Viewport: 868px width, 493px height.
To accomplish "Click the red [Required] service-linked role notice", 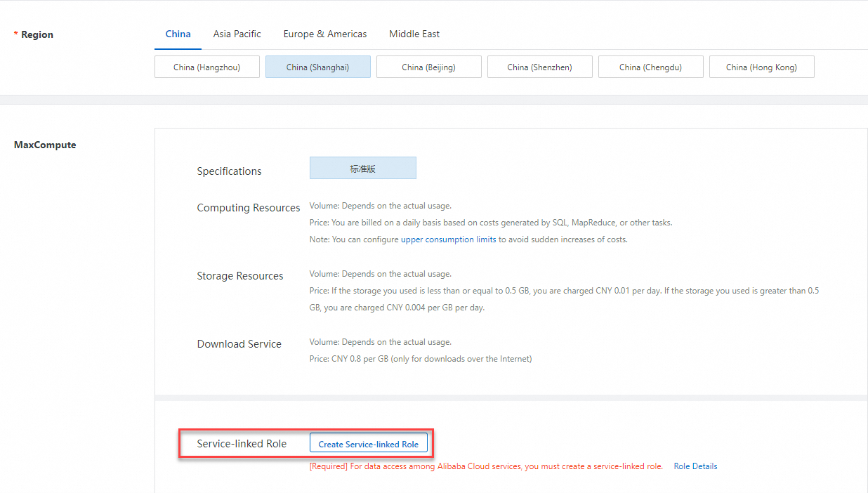I will point(486,466).
